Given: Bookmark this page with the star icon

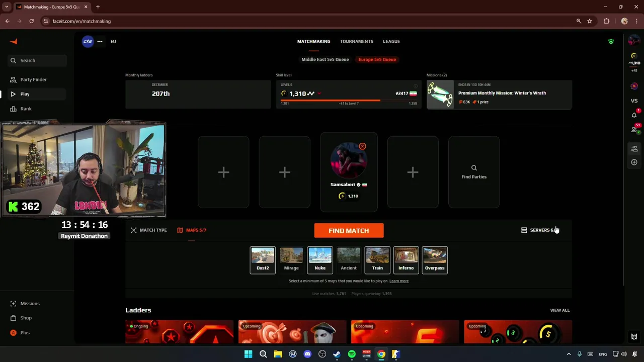Looking at the screenshot, I should coord(590,21).
